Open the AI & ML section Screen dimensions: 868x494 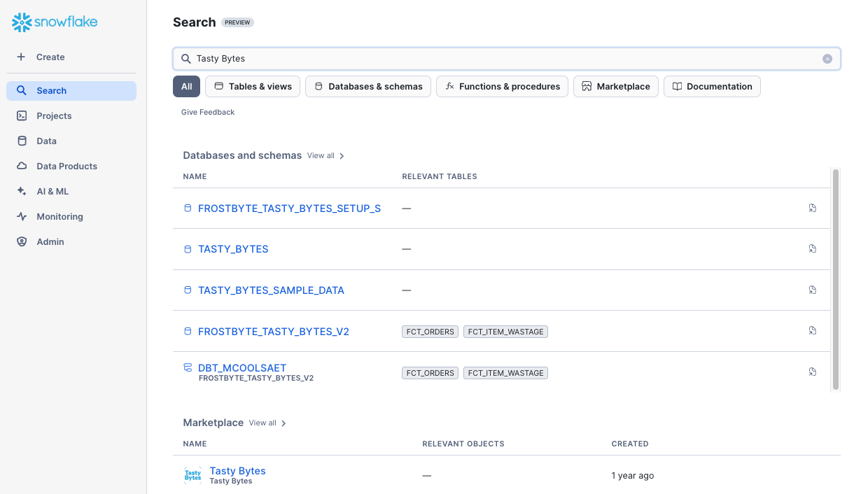click(52, 192)
